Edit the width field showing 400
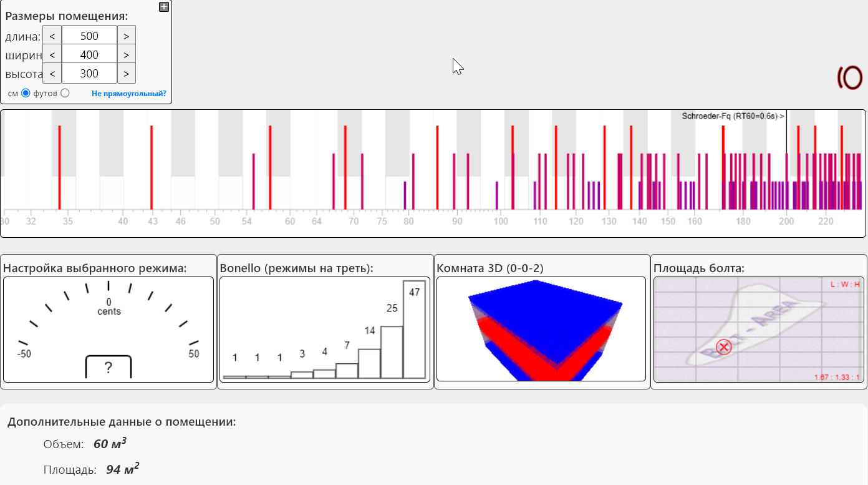Viewport: 868px width, 485px height. (90, 55)
